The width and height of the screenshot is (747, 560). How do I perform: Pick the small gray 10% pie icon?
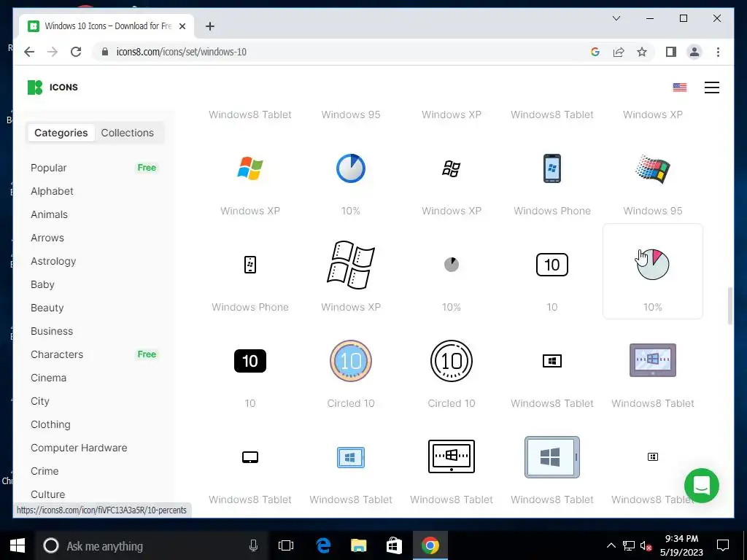[x=451, y=264]
